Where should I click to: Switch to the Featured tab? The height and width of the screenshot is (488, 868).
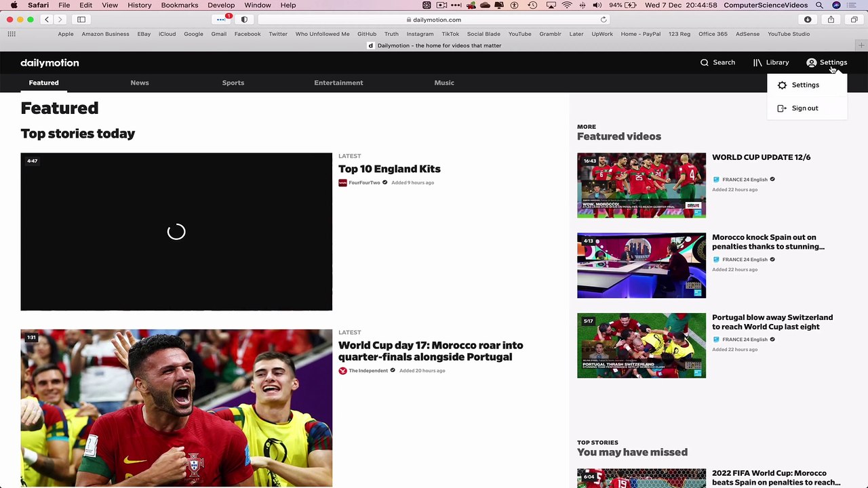pyautogui.click(x=43, y=83)
